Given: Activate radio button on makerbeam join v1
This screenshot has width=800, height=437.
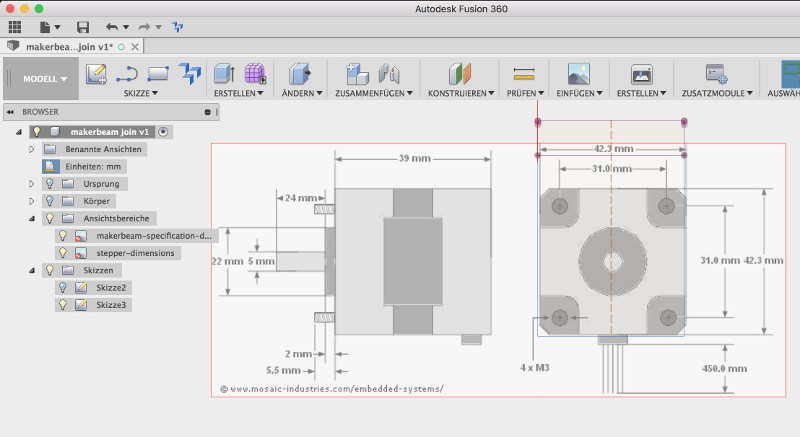Looking at the screenshot, I should (x=163, y=131).
